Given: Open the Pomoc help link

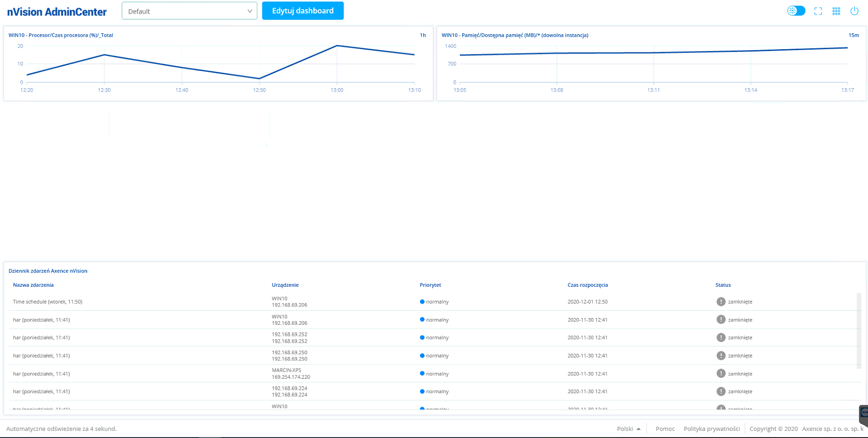Looking at the screenshot, I should (665, 429).
